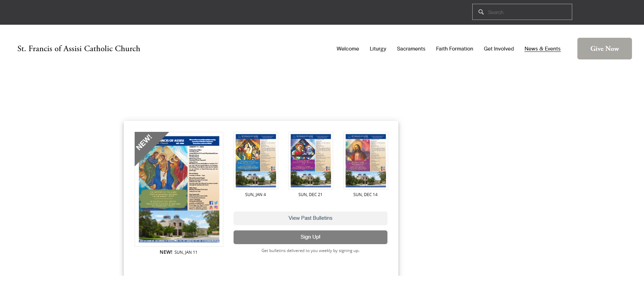Open the Sun, Dec 21 bulletin thumbnail

point(311,161)
